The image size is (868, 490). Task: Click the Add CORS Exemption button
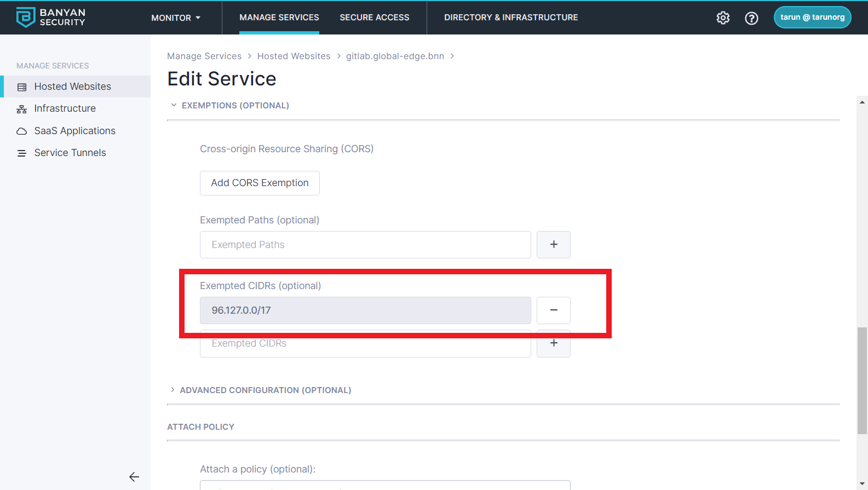click(x=260, y=183)
